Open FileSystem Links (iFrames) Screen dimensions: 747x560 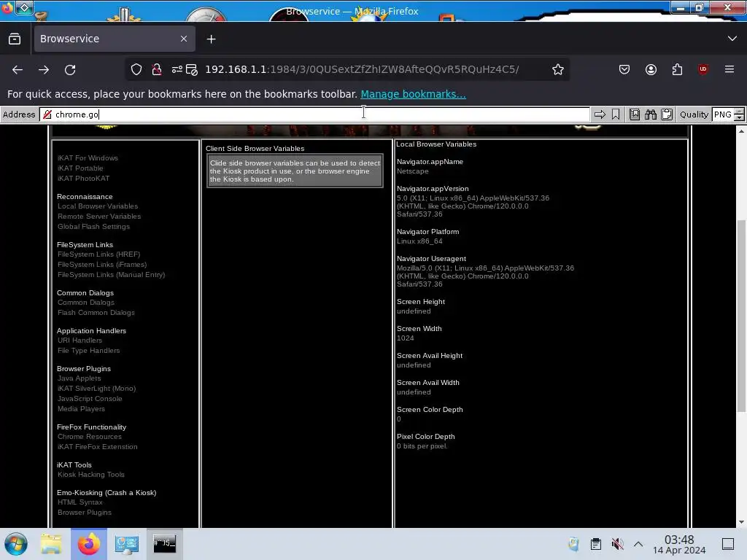pos(102,265)
